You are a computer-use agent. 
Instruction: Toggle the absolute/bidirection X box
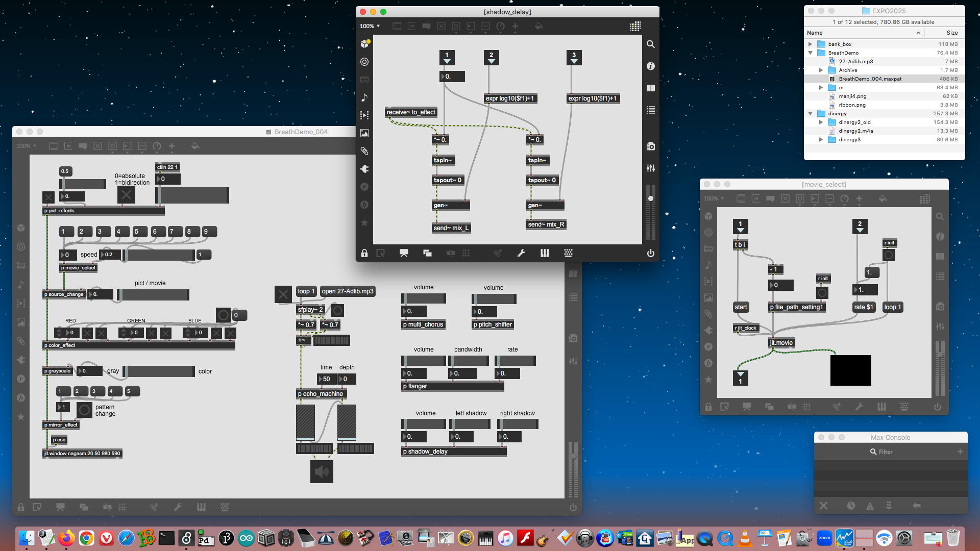point(126,194)
